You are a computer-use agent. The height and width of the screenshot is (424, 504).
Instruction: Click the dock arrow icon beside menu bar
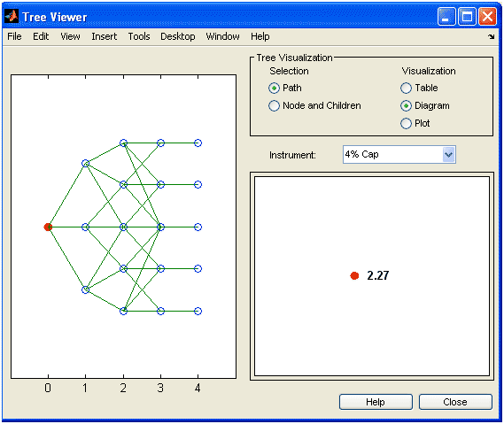491,37
